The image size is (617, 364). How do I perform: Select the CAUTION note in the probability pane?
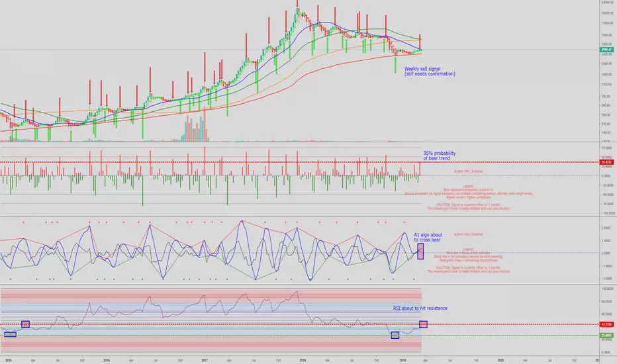tap(468, 206)
